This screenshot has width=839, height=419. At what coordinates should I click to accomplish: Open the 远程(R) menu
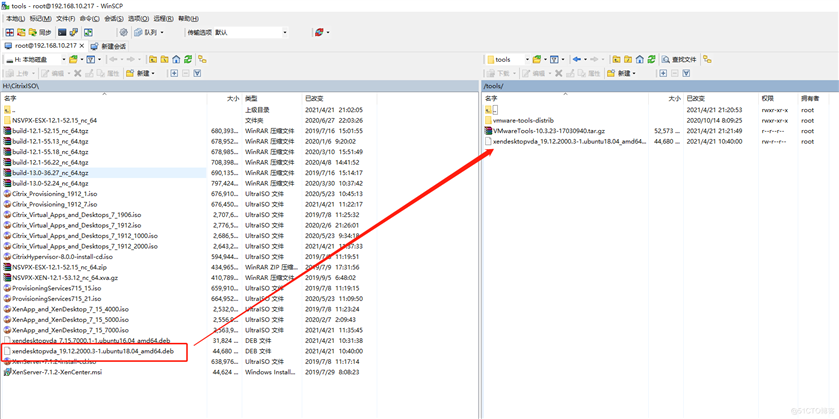point(163,19)
